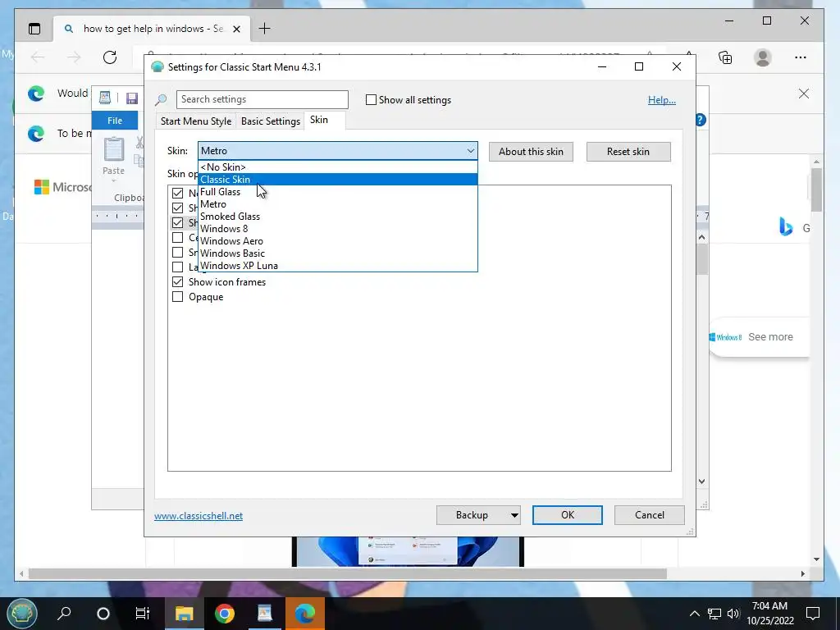
Task: Disable Show icon frames checkbox
Action: [x=177, y=282]
